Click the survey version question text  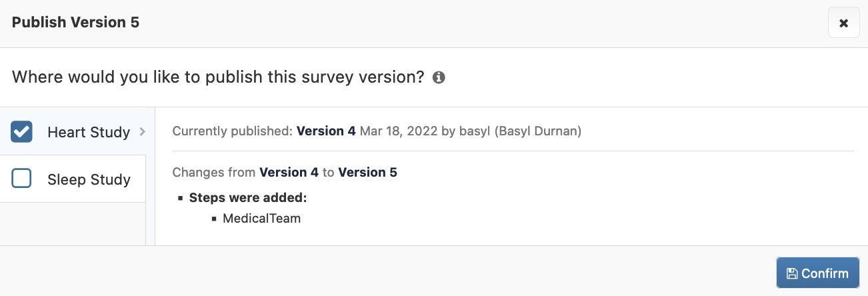pyautogui.click(x=218, y=77)
